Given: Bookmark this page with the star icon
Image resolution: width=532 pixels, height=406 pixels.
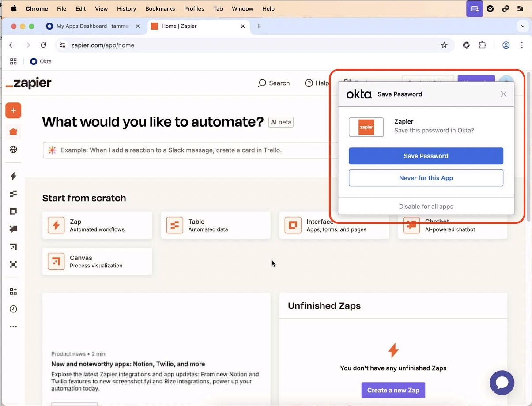Looking at the screenshot, I should coord(444,45).
